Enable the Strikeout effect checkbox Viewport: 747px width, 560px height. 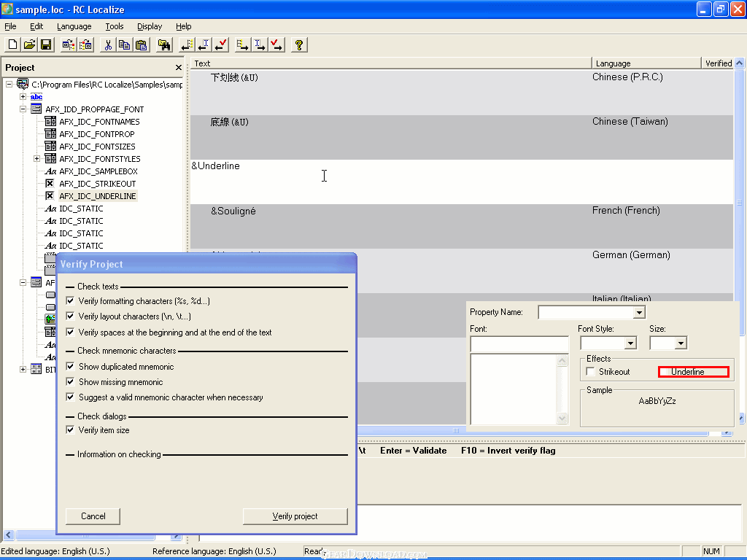(591, 371)
